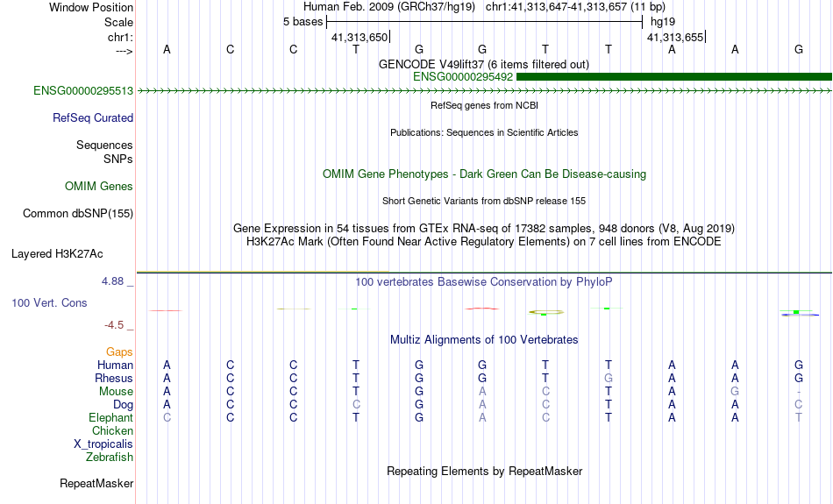
Task: Click the faded A in the Elephant row
Action: (482, 418)
